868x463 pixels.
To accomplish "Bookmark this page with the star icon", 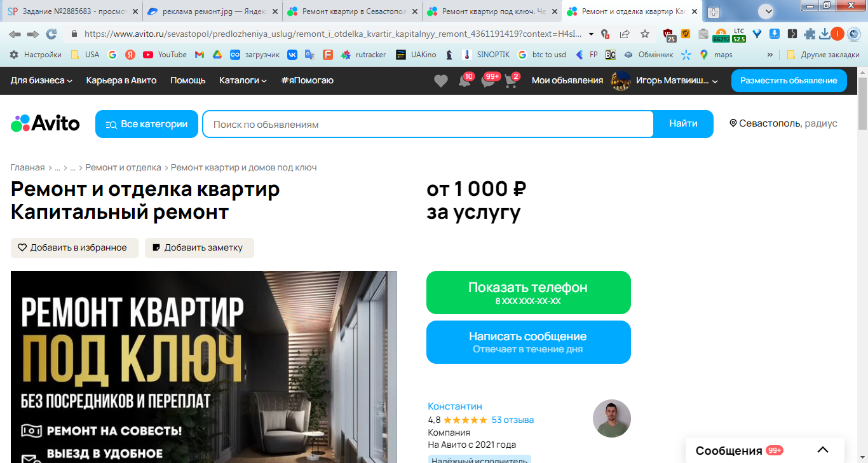I will click(645, 34).
